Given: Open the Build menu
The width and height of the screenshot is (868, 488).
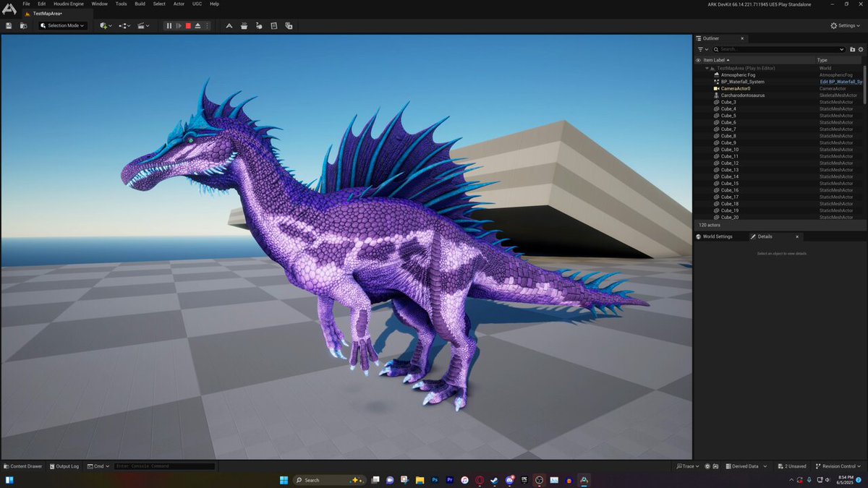Looking at the screenshot, I should pos(140,4).
